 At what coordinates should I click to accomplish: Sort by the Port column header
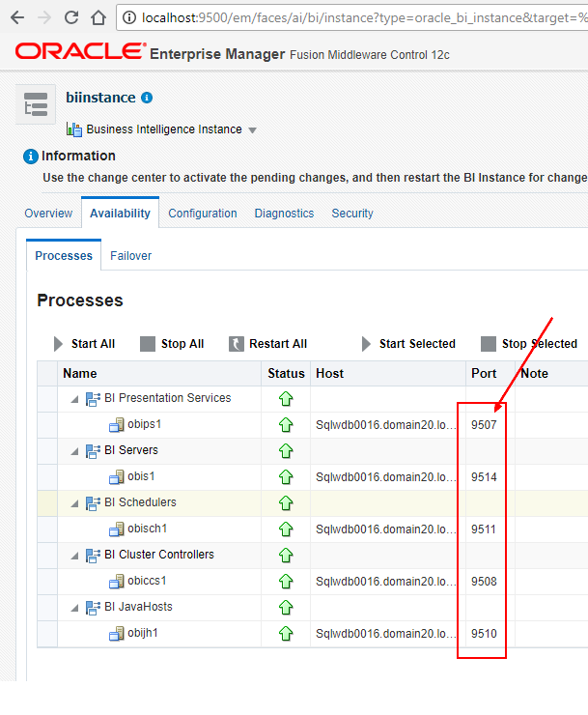[484, 373]
